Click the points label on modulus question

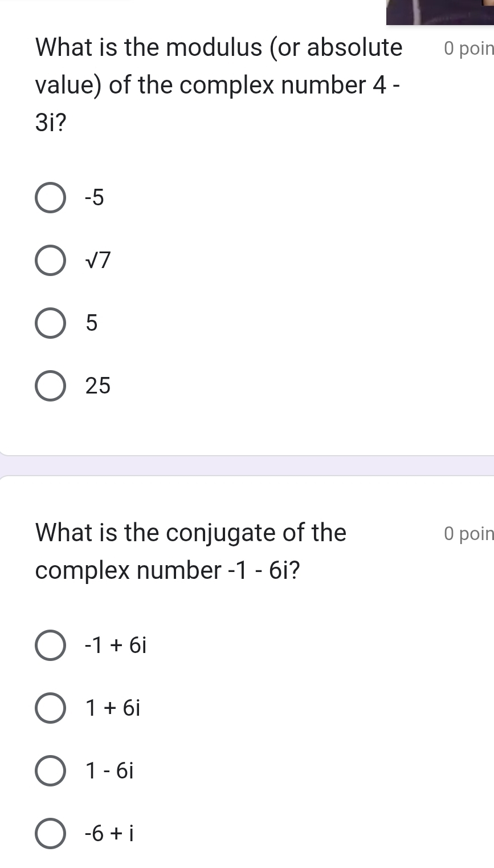coord(468,49)
